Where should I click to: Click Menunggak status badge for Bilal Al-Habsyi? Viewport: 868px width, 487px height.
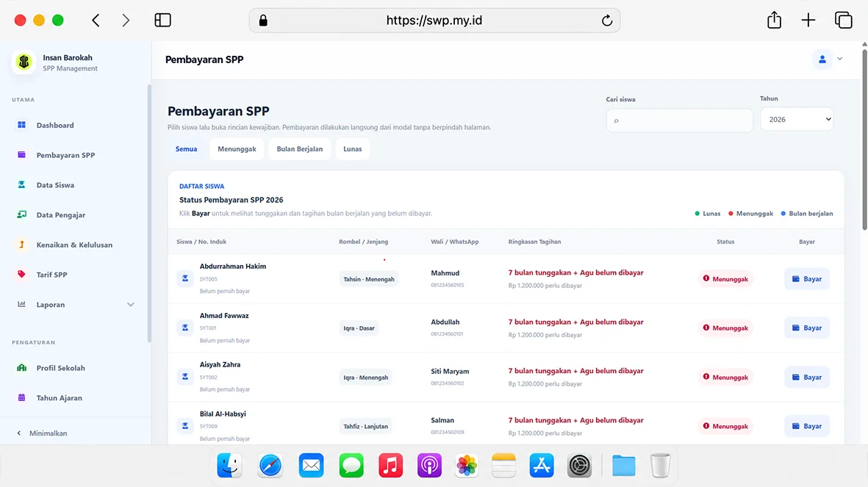(x=725, y=426)
